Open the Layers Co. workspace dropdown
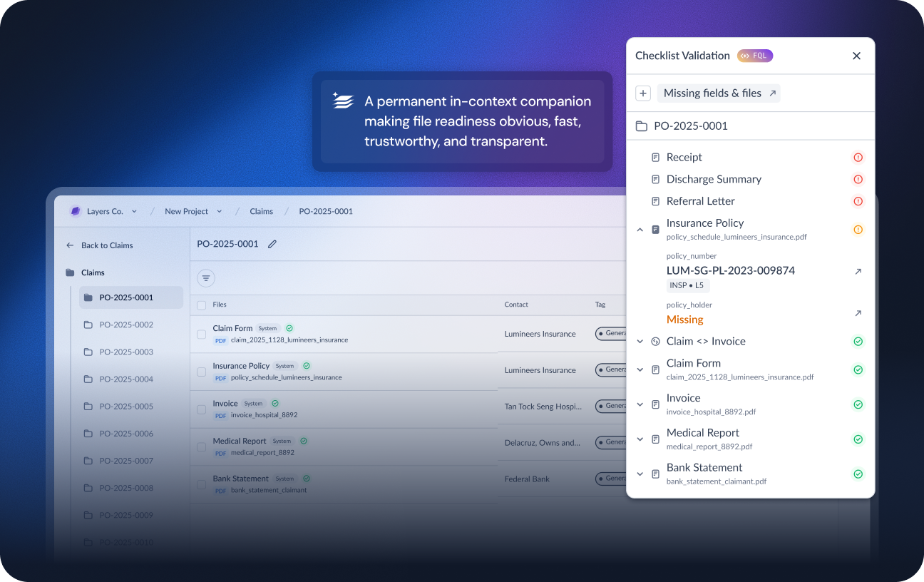924x582 pixels. click(134, 212)
